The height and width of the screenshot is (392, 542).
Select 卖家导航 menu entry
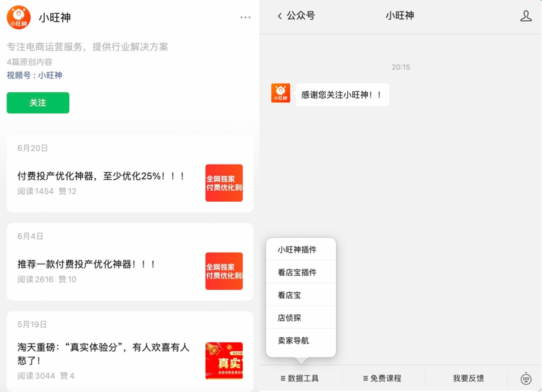pyautogui.click(x=301, y=340)
